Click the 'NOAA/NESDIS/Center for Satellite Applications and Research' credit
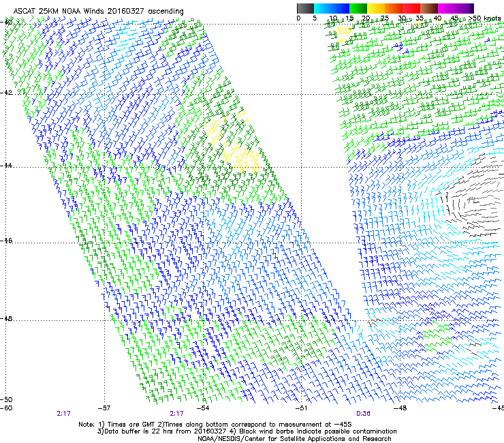This screenshot has width=504, height=443. tap(294, 439)
